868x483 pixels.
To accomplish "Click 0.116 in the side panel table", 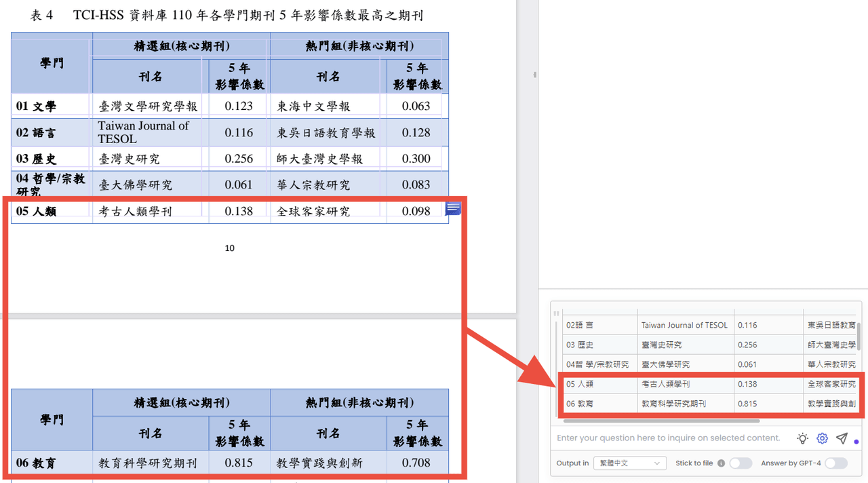I will click(x=747, y=326).
